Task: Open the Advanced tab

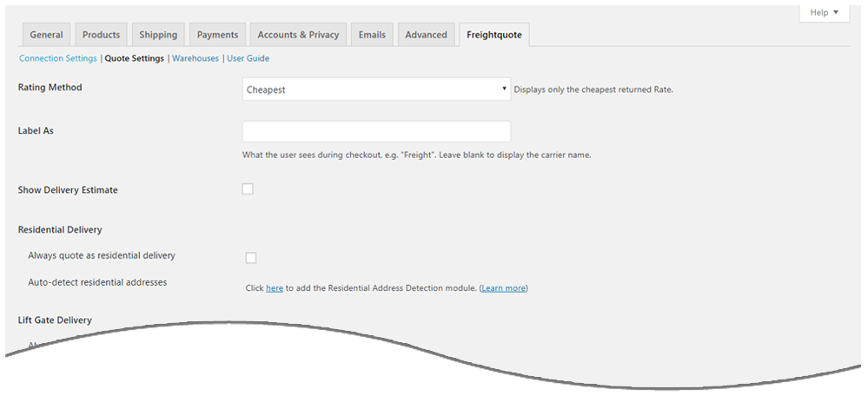Action: point(426,35)
